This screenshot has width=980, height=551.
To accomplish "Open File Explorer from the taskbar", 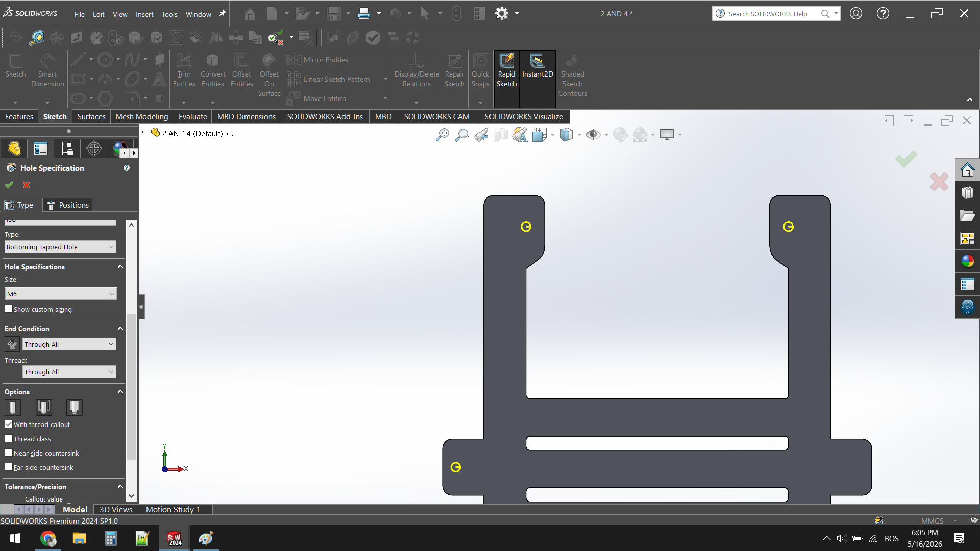I will (x=79, y=539).
